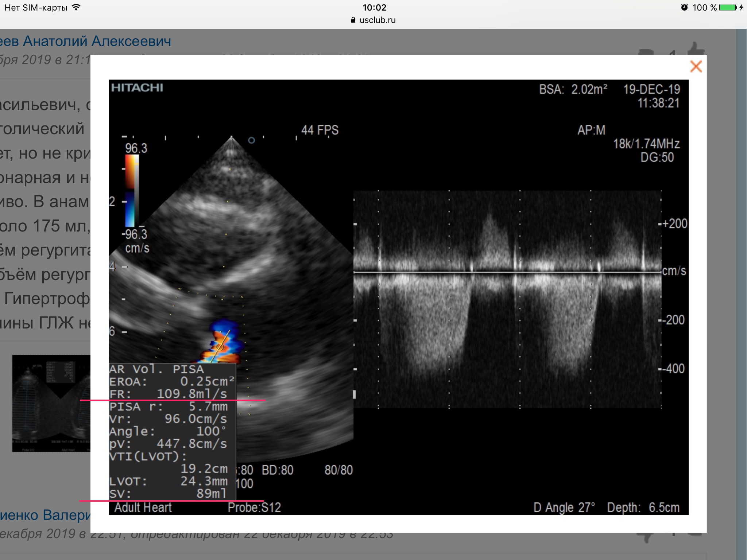
Task: Tap the lock icon beside usclub.ru
Action: (353, 20)
